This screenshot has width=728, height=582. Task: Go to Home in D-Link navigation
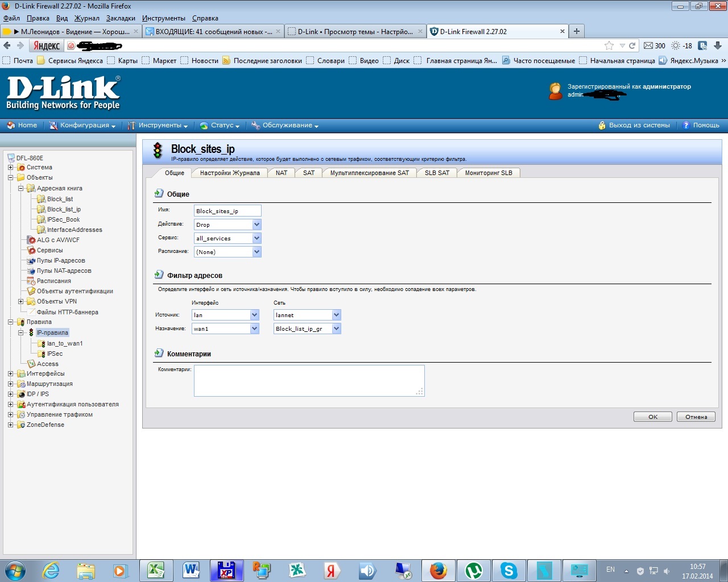(x=22, y=125)
